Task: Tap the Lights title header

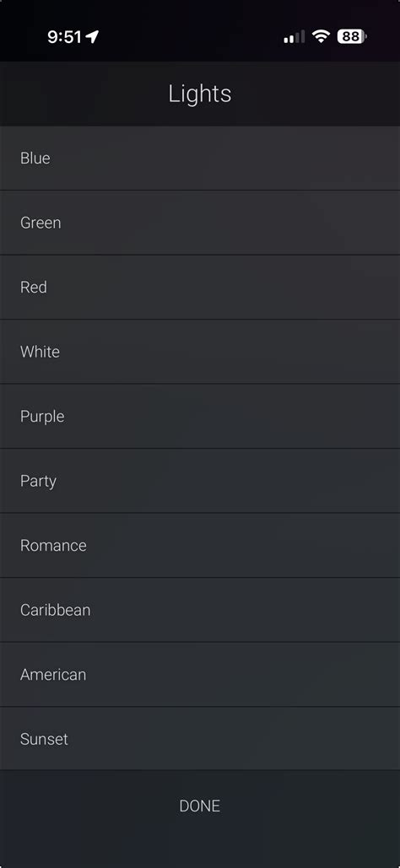Action: coord(200,94)
